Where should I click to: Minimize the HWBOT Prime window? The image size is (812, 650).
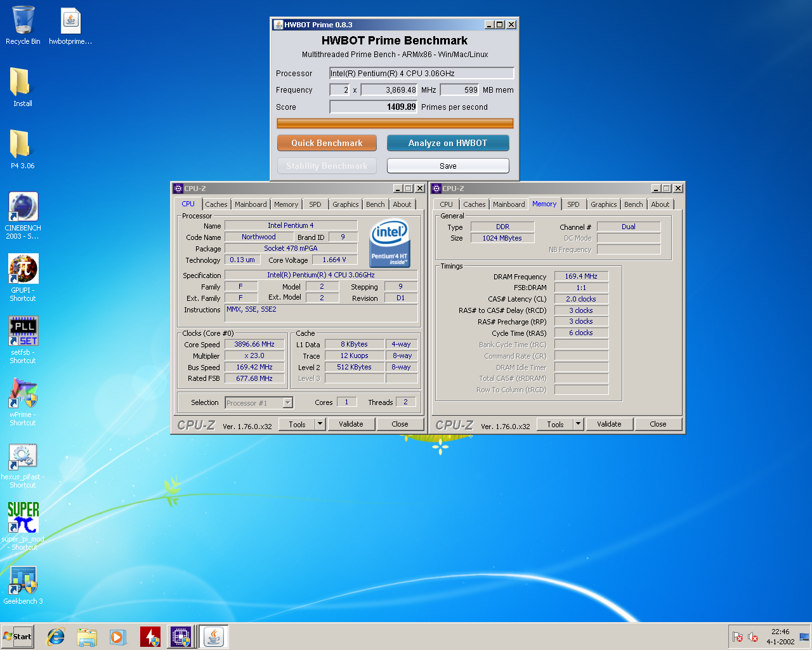(489, 25)
